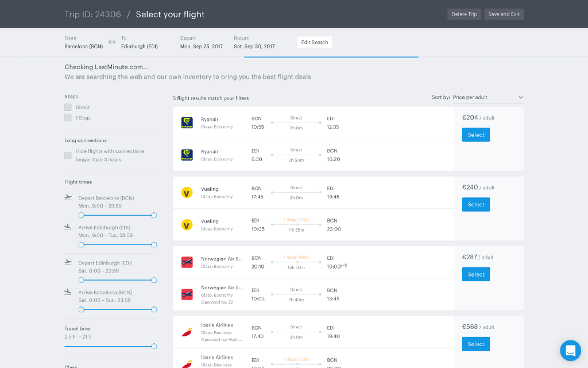The image size is (588, 368).
Task: Select the €568 Iberia Airlines flight
Action: point(476,344)
